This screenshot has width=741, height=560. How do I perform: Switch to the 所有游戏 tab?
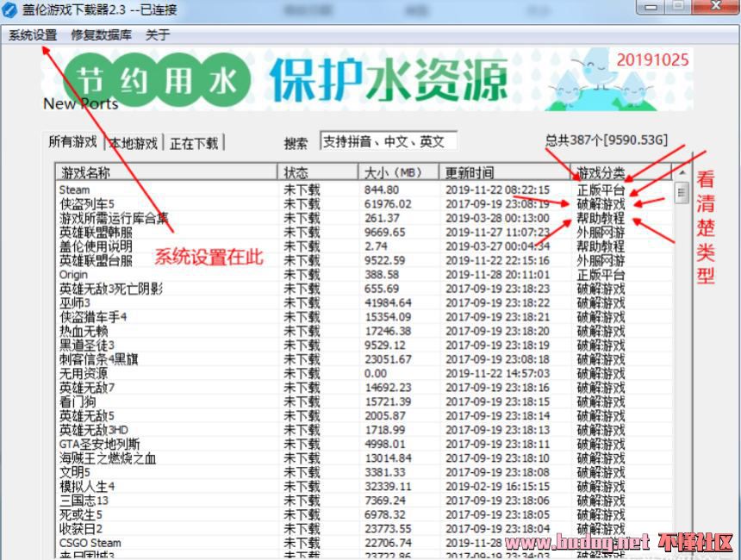pyautogui.click(x=72, y=142)
